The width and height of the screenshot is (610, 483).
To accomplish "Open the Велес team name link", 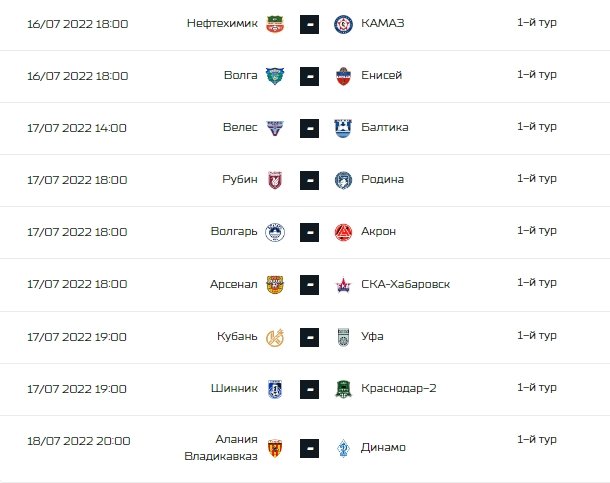I will 240,128.
